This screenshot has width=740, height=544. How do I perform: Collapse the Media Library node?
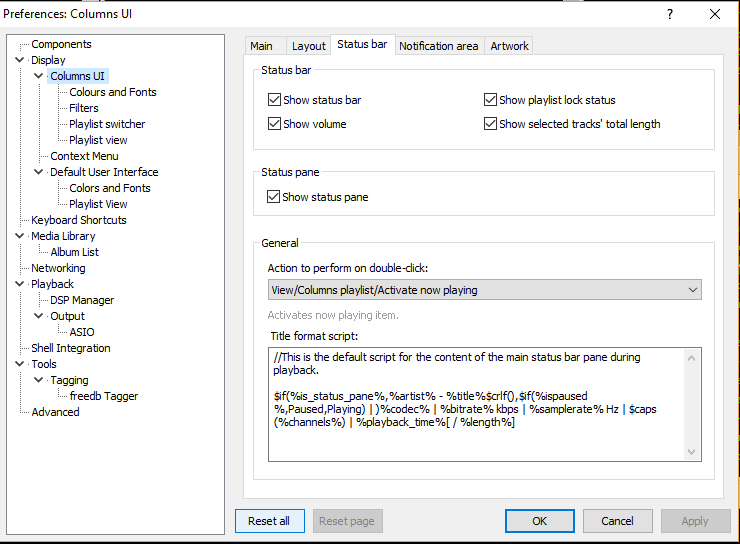20,236
